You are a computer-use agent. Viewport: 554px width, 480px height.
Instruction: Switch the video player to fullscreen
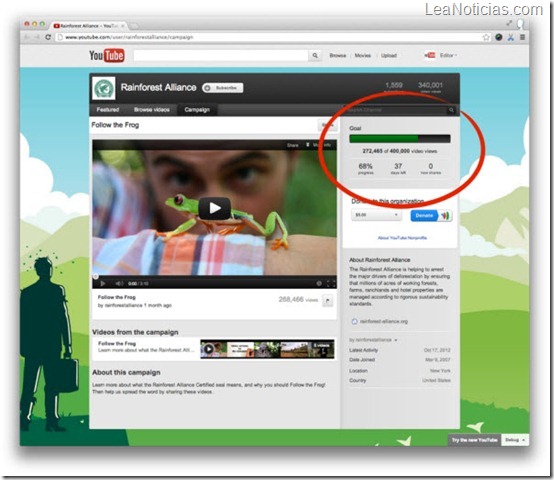(x=331, y=283)
